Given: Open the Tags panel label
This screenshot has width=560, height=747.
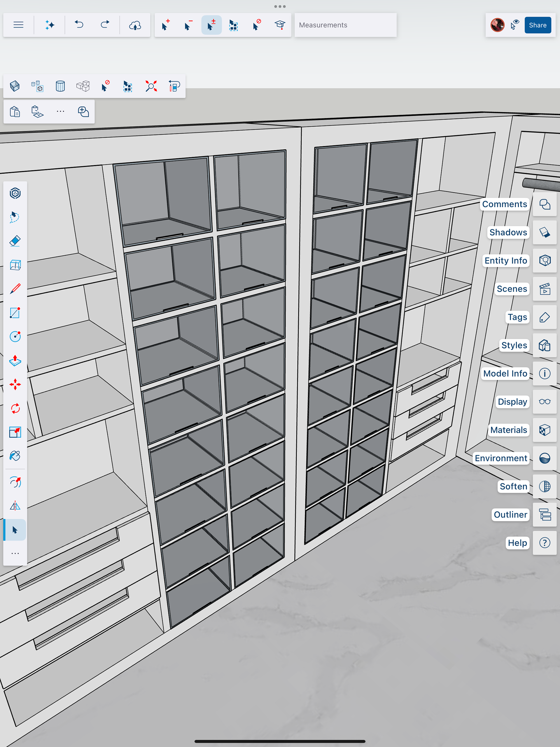Looking at the screenshot, I should click(x=517, y=317).
